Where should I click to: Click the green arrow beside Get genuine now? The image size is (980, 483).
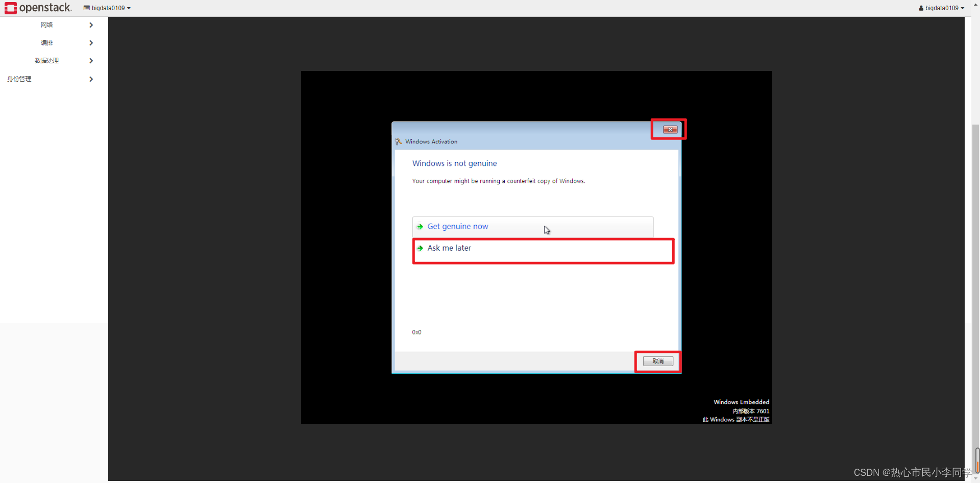420,227
